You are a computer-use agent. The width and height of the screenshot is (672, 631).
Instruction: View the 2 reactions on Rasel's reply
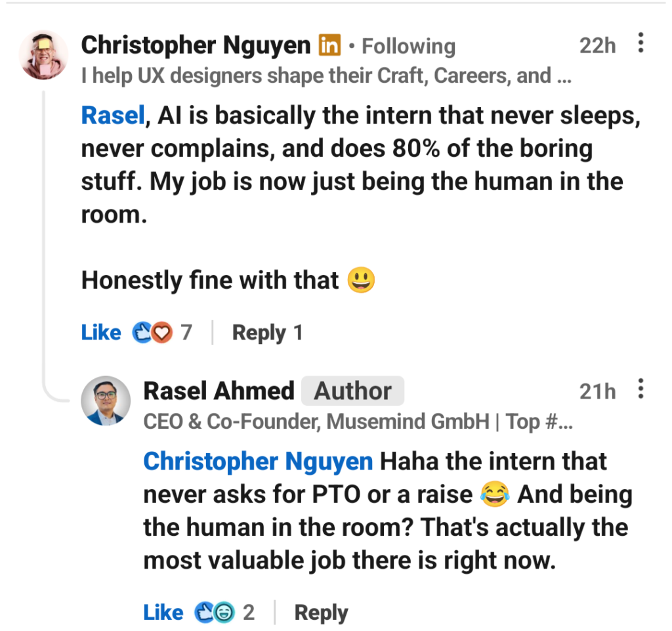(x=224, y=613)
